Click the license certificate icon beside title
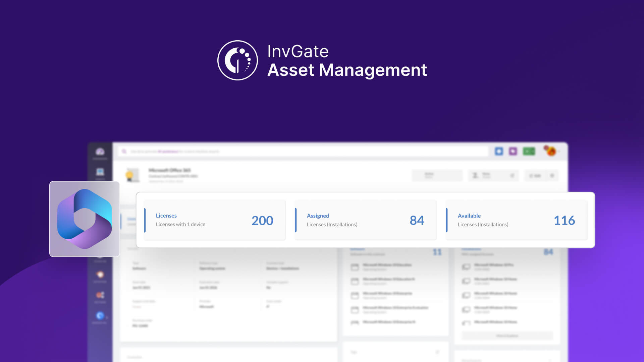644x362 pixels. click(132, 175)
